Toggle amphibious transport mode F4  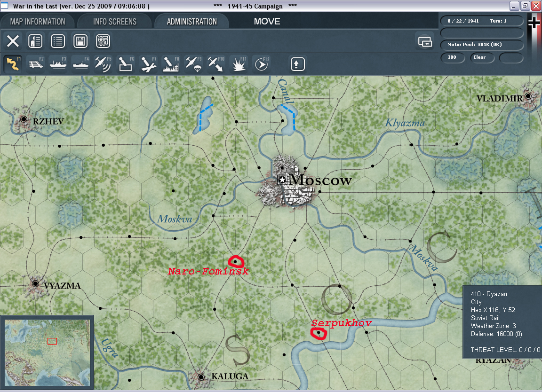coord(80,63)
